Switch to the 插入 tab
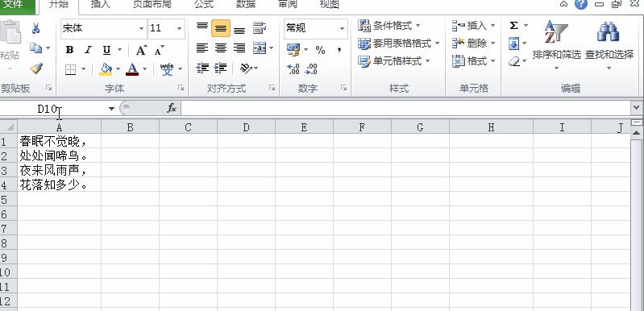The image size is (644, 311). click(x=101, y=5)
